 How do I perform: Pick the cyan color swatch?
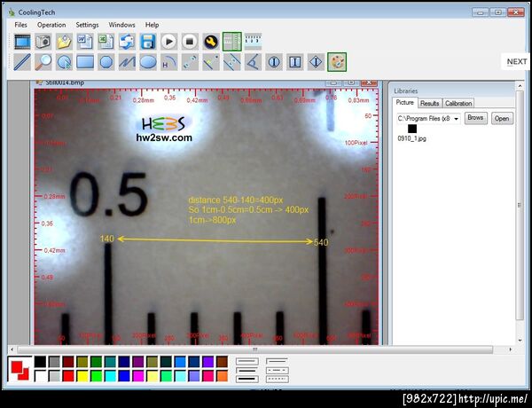(x=110, y=376)
